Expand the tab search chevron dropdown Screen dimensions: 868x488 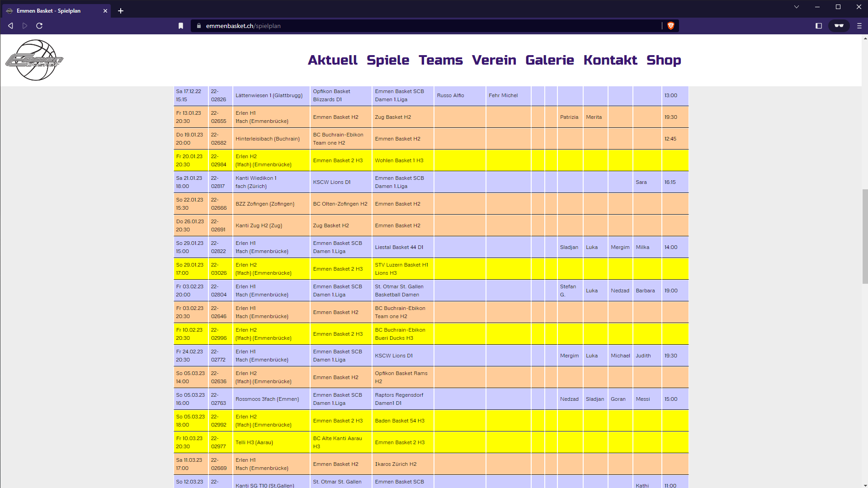pyautogui.click(x=797, y=7)
